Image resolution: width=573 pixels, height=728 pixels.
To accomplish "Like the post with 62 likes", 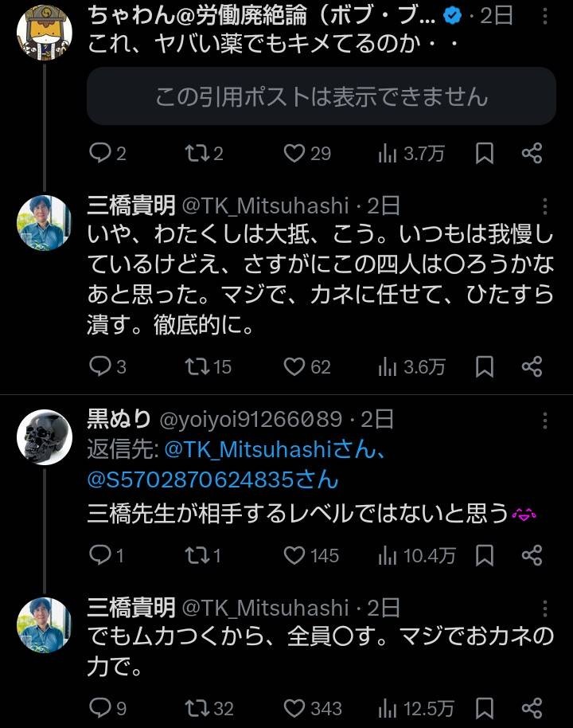I will [295, 366].
